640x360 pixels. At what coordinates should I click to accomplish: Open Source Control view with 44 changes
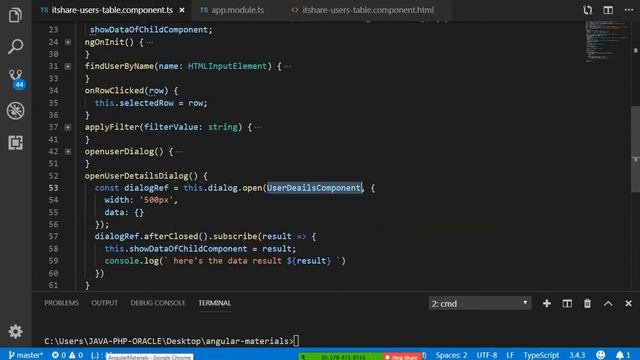(16, 78)
